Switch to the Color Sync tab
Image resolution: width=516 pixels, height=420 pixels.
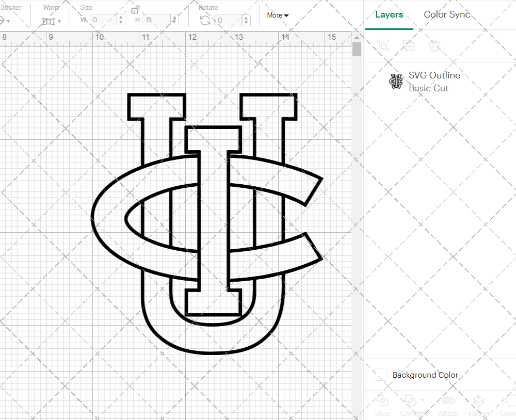[x=447, y=14]
